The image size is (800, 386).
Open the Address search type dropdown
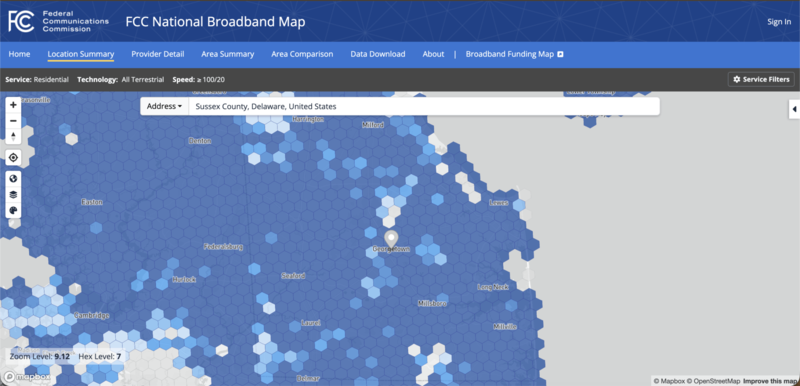point(164,107)
